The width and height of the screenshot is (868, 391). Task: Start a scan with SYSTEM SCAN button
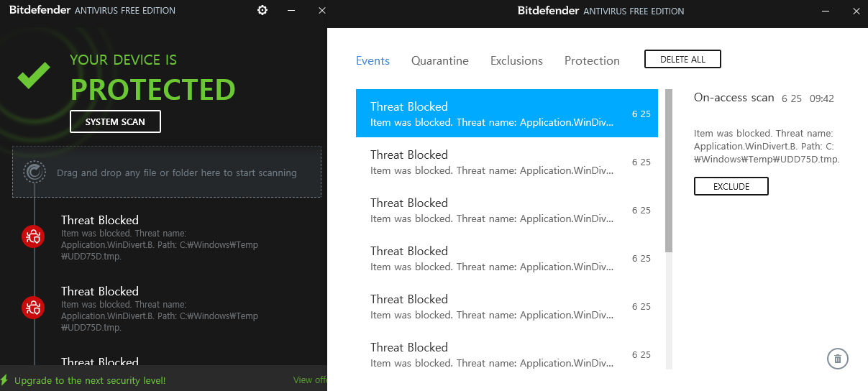click(x=115, y=121)
